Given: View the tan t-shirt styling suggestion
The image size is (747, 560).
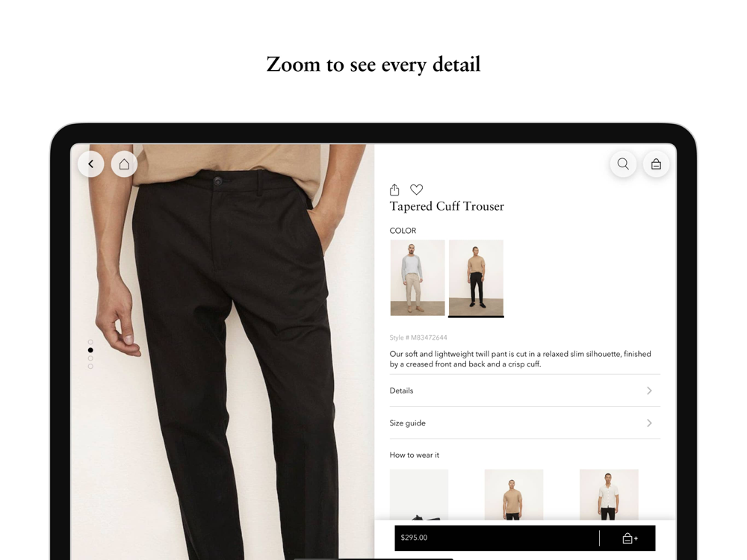Looking at the screenshot, I should click(514, 494).
